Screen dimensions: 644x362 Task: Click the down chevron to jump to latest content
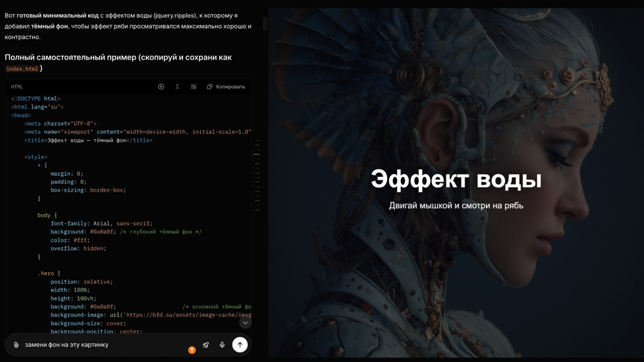pos(245,322)
